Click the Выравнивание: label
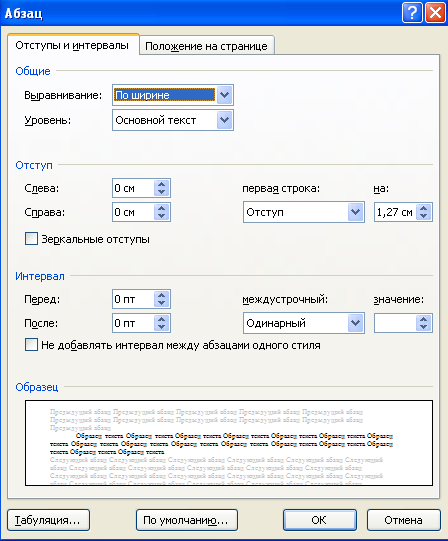 point(63,95)
